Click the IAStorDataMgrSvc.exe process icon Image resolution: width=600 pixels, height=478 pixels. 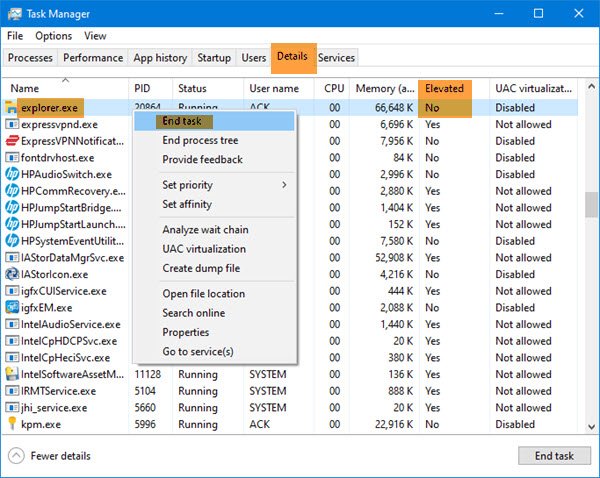12,257
